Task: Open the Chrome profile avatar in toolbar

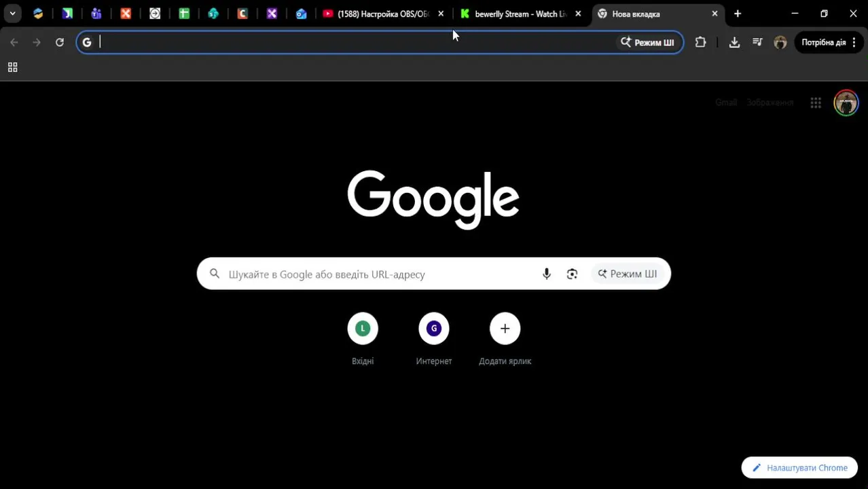Action: tap(780, 42)
